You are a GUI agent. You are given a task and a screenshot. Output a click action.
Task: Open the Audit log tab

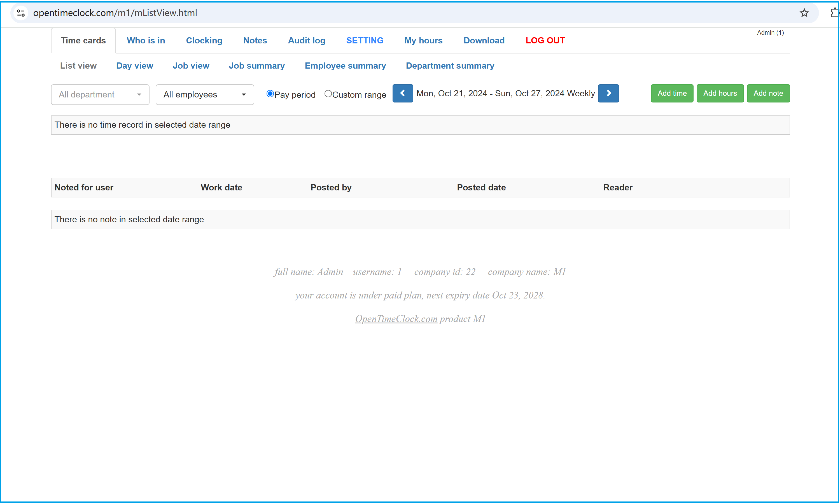307,40
